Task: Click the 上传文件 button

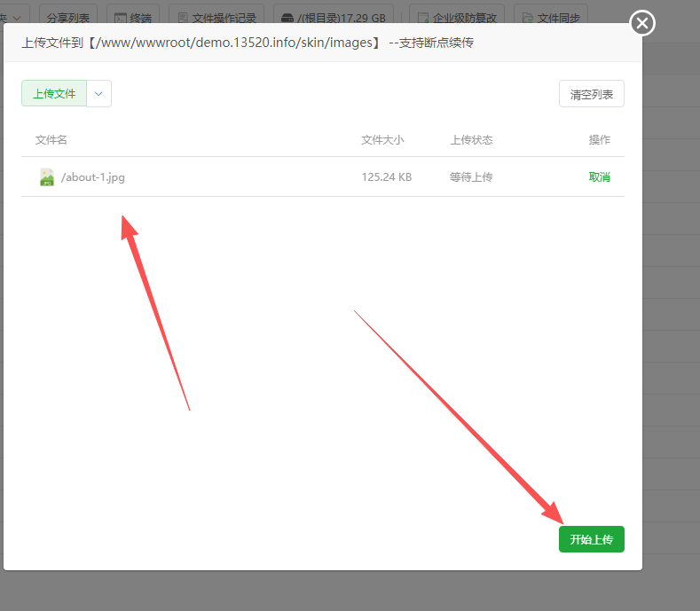Action: 54,94
